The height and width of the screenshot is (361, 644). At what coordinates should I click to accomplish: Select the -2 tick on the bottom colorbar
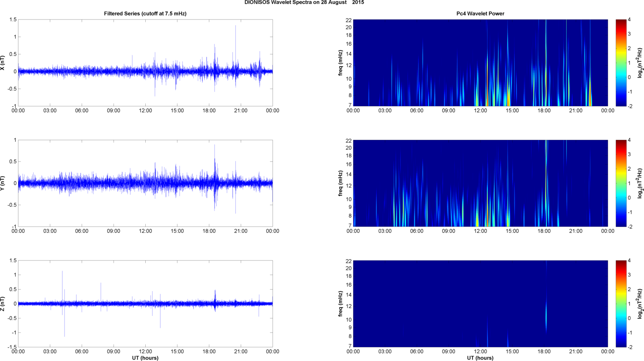pyautogui.click(x=630, y=347)
